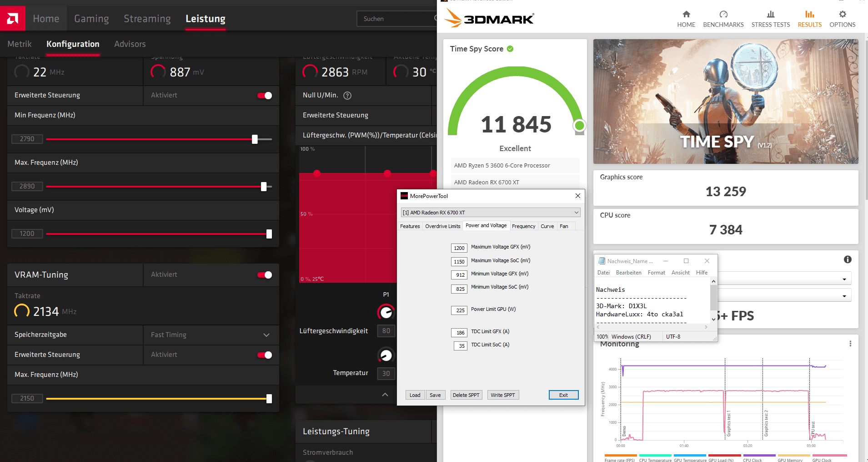
Task: Click Time Spy thumbnail image
Action: coord(726,102)
